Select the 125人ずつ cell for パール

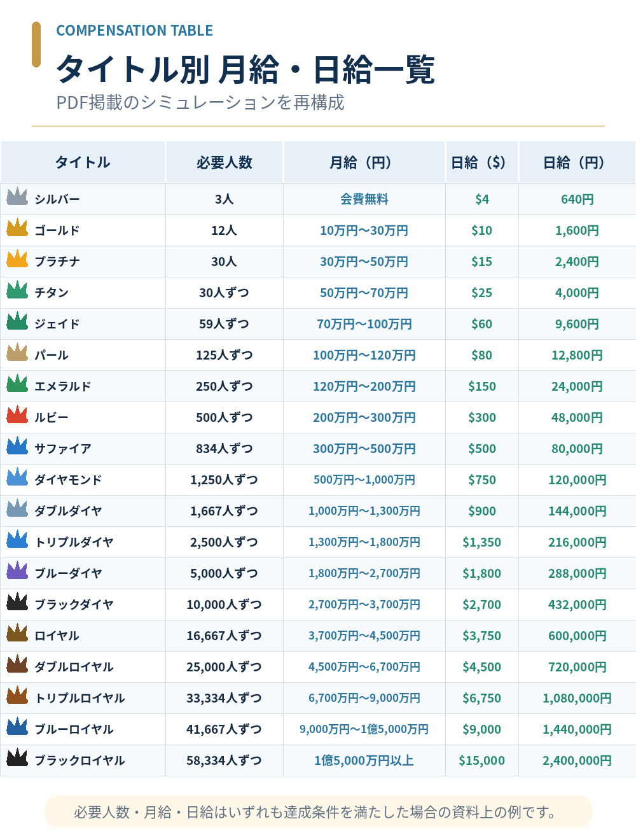225,355
